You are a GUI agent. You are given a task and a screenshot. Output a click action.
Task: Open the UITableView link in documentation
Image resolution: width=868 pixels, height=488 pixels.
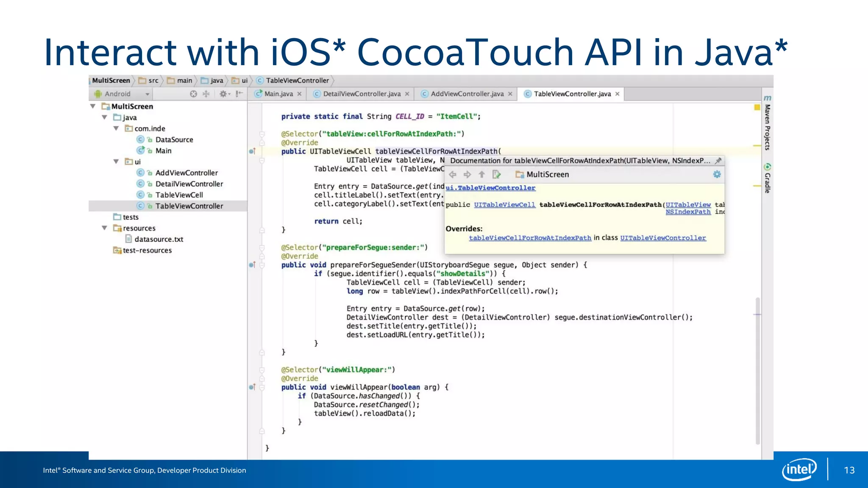point(688,205)
